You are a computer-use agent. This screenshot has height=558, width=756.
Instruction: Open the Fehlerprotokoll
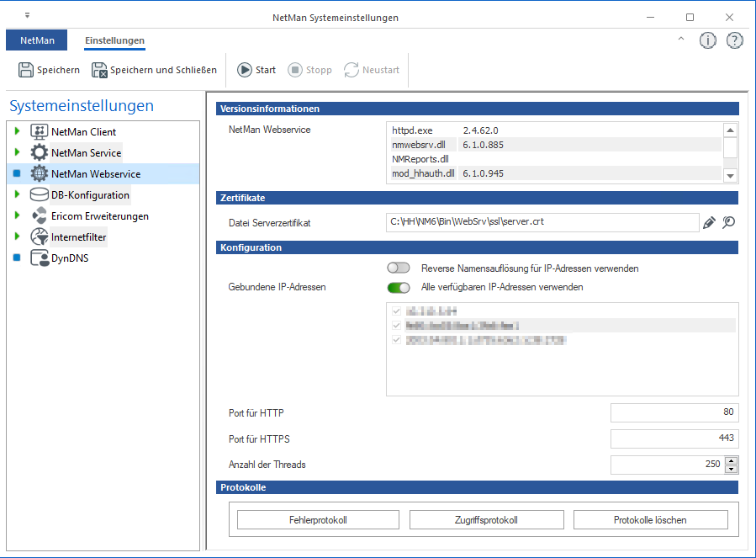pyautogui.click(x=318, y=519)
